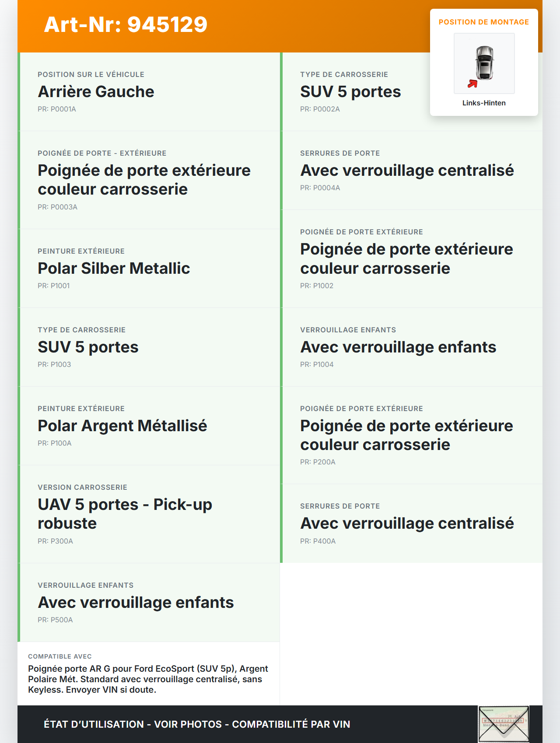The height and width of the screenshot is (743, 560).
Task: Click the Links-Hinten caption
Action: click(484, 103)
